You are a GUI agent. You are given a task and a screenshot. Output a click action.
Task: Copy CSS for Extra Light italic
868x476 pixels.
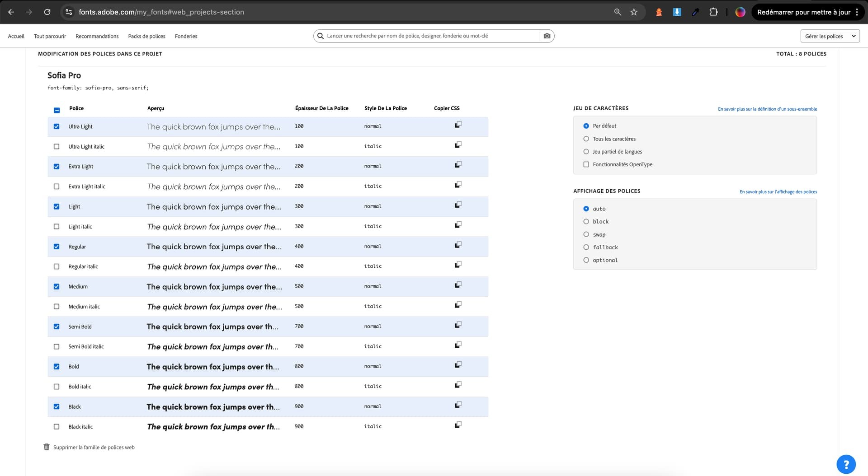point(458,185)
